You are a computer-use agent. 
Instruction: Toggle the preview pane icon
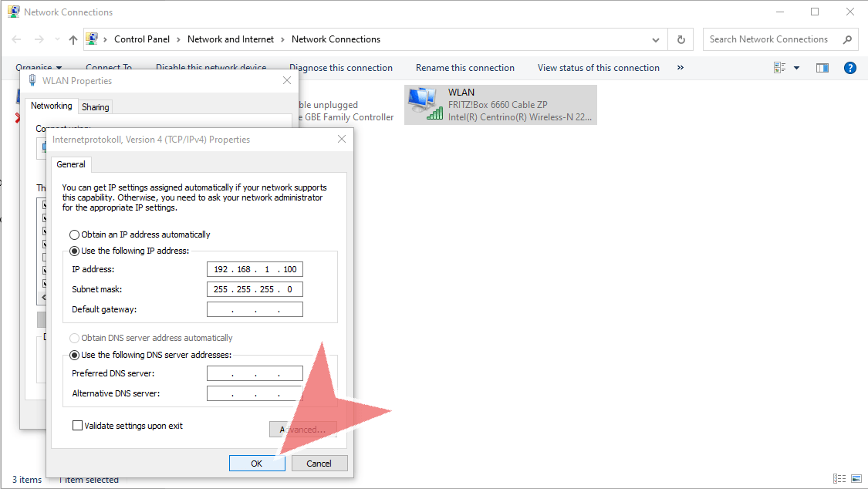pos(822,68)
